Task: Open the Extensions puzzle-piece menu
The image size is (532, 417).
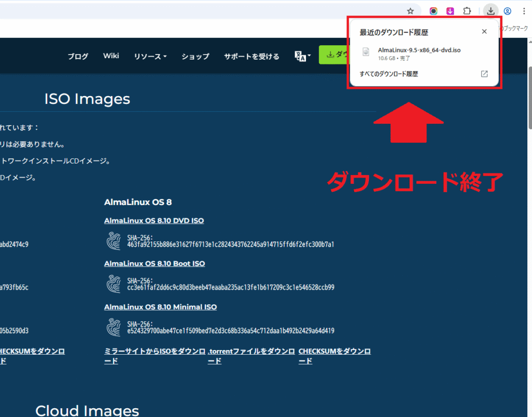Action: (467, 11)
